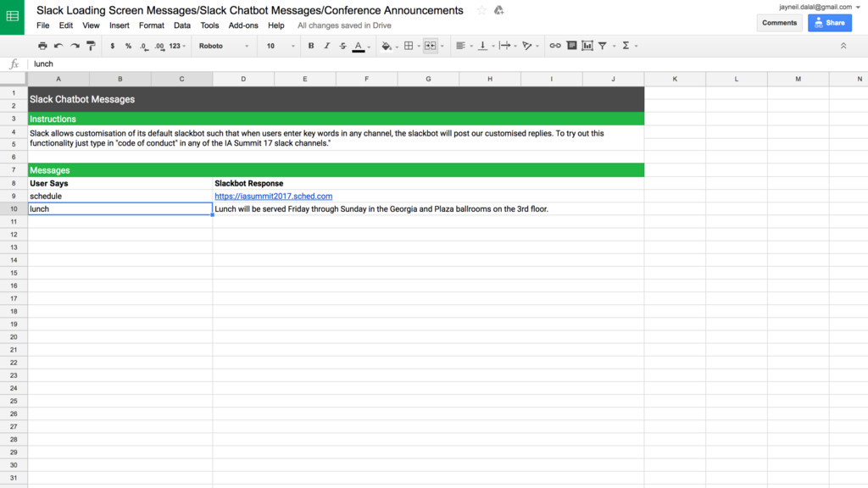
Task: Expand the filter views dropdown arrow
Action: [614, 47]
